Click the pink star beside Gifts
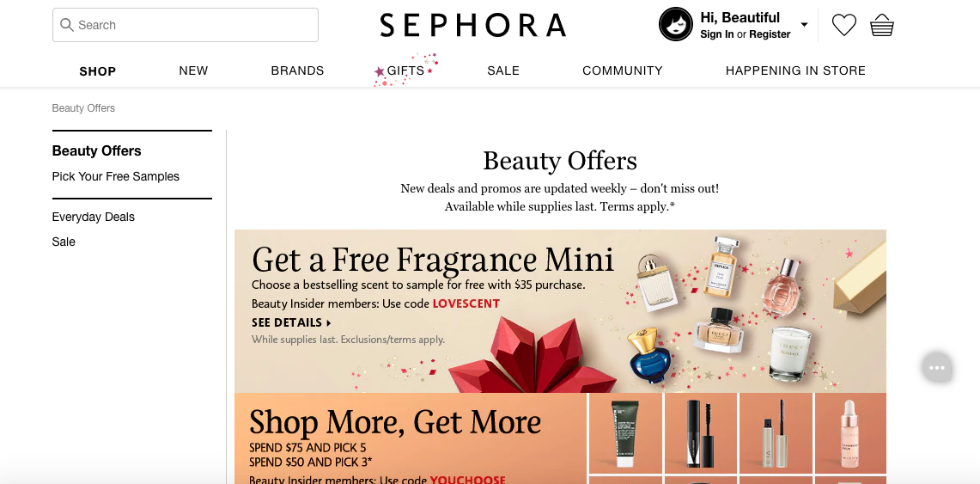 [379, 72]
